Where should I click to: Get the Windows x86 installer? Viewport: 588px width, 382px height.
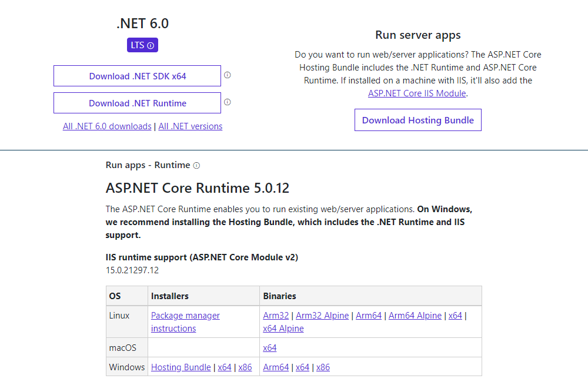(245, 367)
